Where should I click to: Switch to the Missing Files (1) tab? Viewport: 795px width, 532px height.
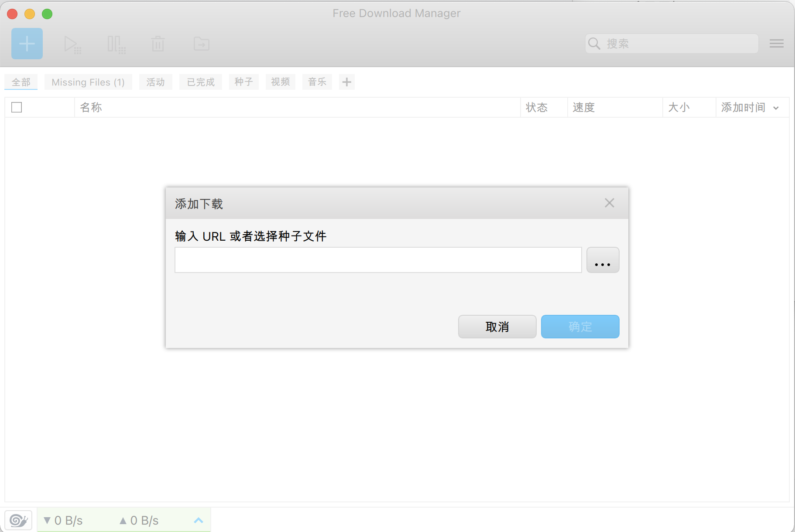tap(88, 82)
